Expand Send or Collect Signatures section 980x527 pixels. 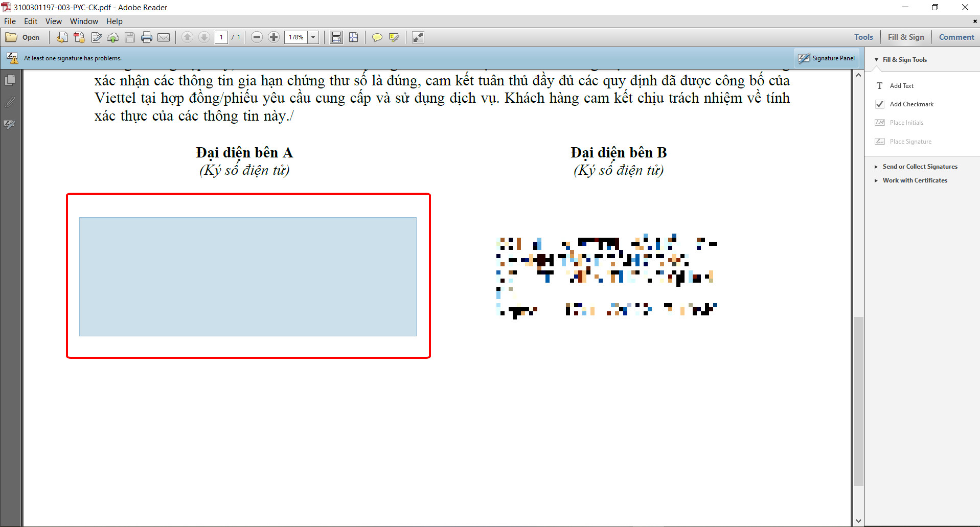coord(919,167)
